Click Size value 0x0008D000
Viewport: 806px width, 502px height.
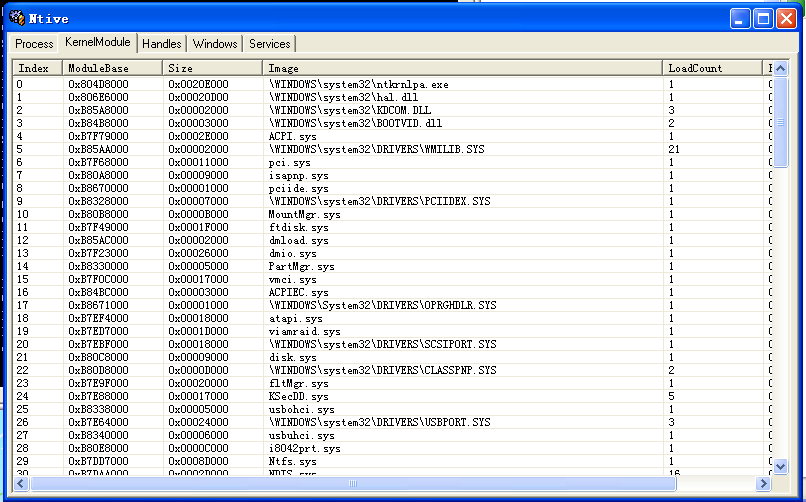(198, 461)
